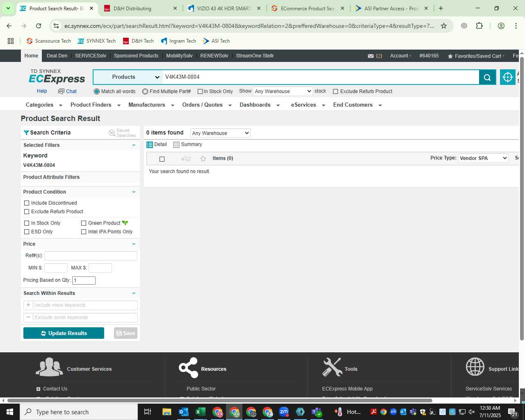Click Include more keywords field

pos(85,305)
